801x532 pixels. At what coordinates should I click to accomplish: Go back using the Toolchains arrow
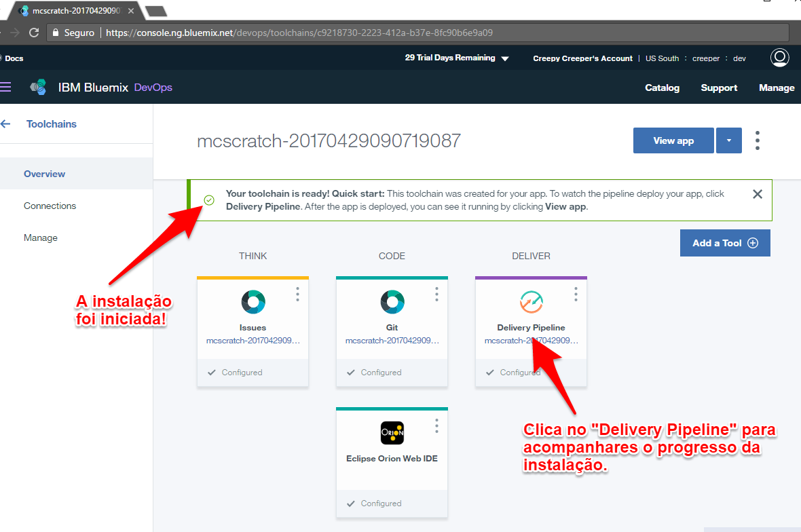coord(5,124)
